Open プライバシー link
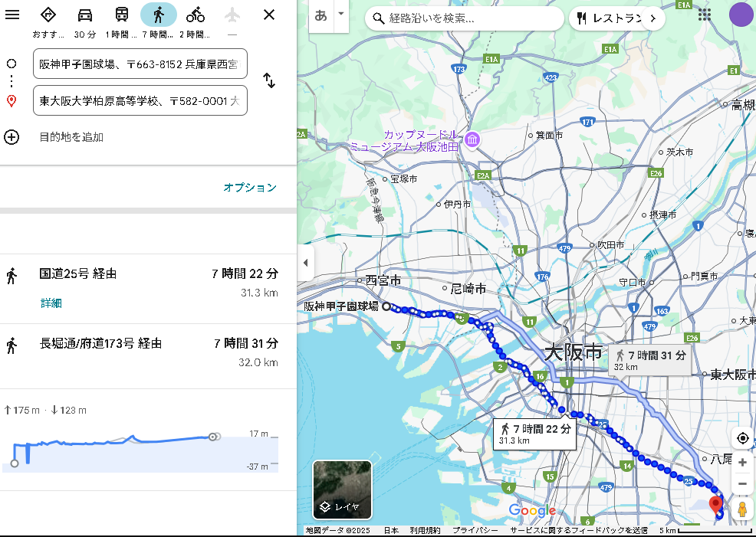756x537 pixels. (x=475, y=530)
